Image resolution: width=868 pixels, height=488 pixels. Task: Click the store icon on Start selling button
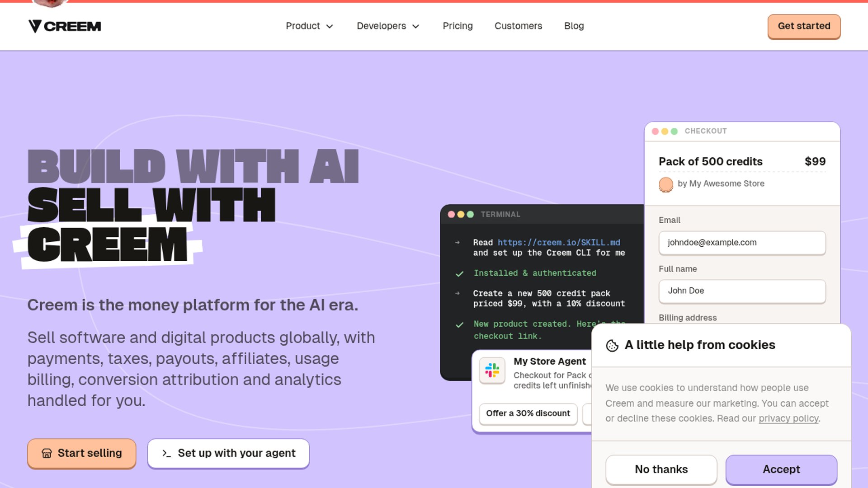(47, 453)
